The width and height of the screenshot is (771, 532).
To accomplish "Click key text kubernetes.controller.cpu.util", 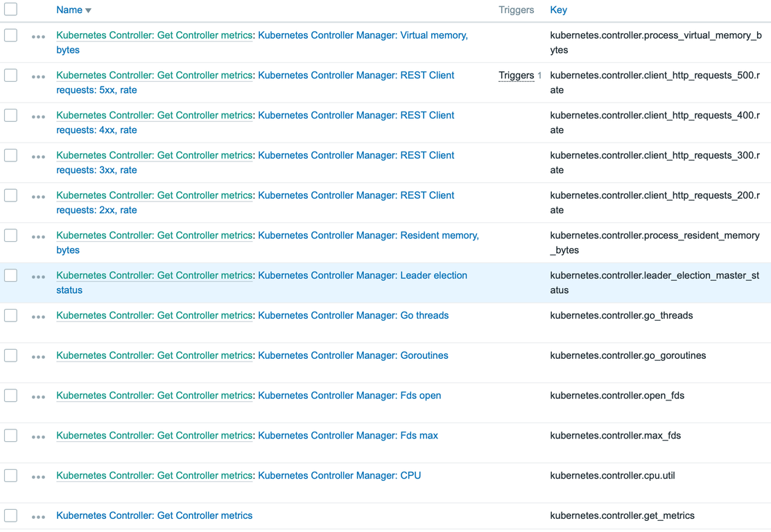I will click(613, 475).
